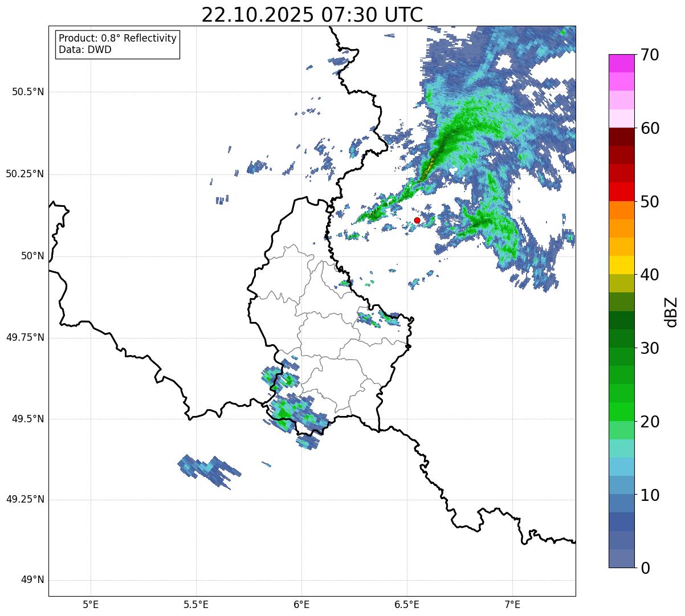
Task: Click the 'Data: DWD' text line
Action: [x=85, y=50]
